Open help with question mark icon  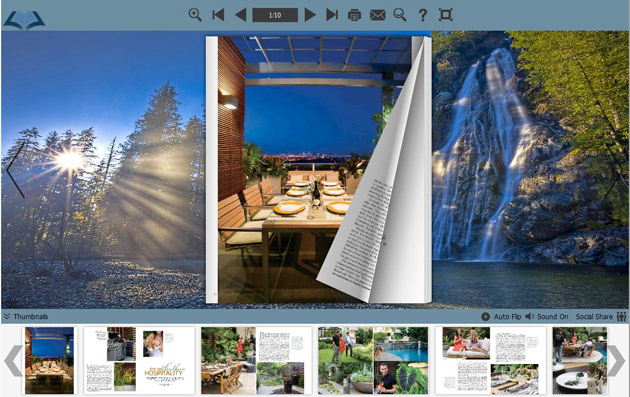(423, 15)
